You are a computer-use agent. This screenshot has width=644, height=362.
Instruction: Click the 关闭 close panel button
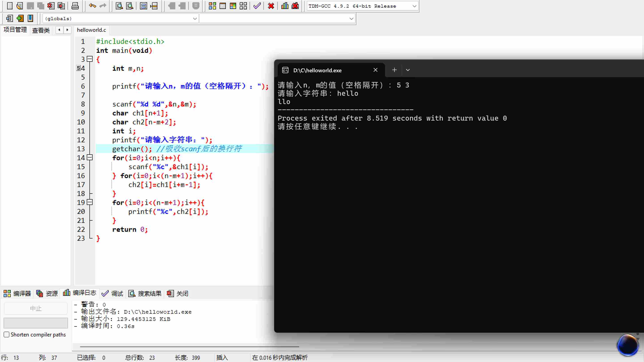178,293
